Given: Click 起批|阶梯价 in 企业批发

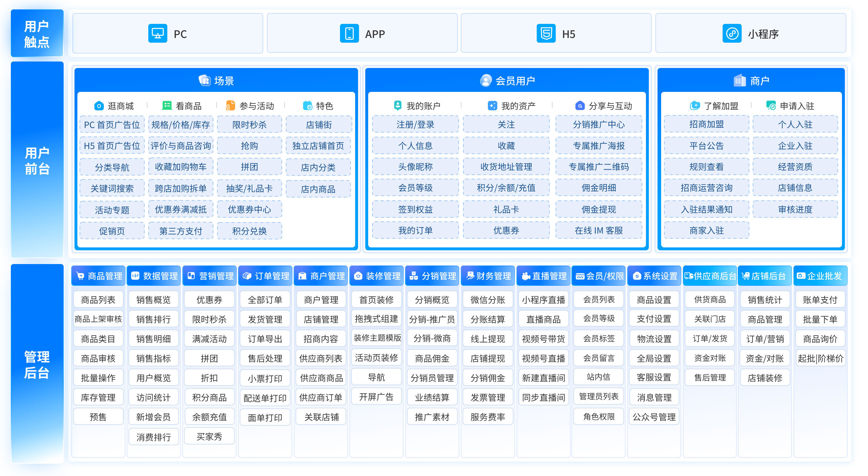Looking at the screenshot, I should (x=820, y=358).
